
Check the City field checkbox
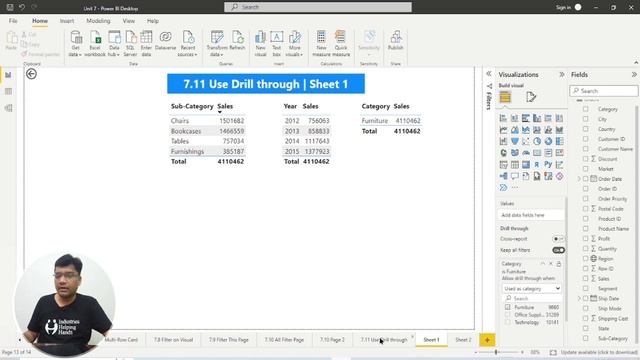click(x=586, y=119)
